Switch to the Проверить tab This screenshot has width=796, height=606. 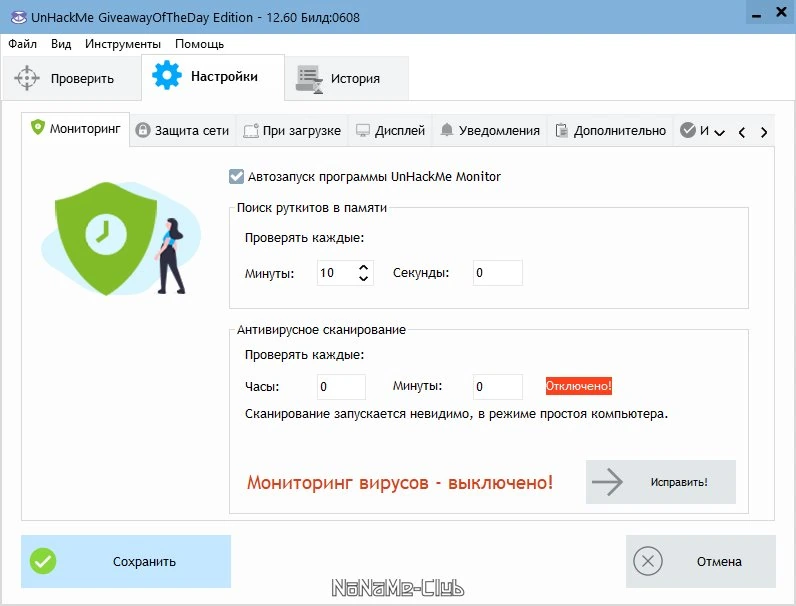(x=72, y=78)
